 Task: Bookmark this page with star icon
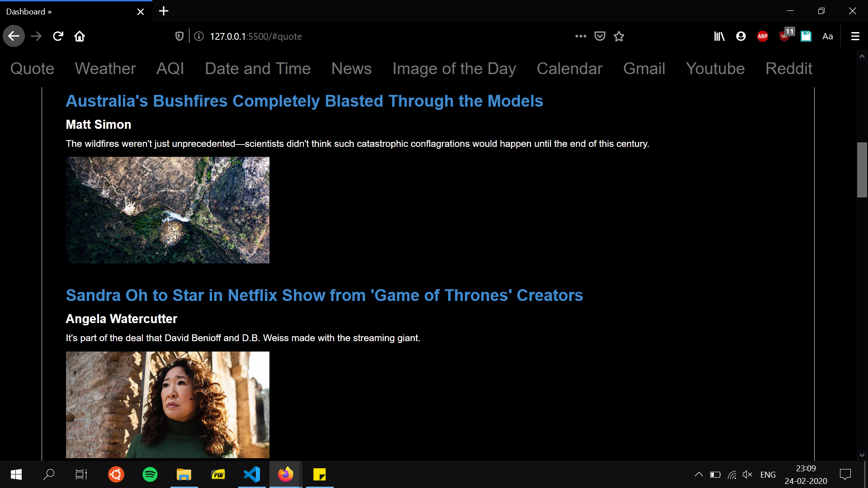coord(619,36)
